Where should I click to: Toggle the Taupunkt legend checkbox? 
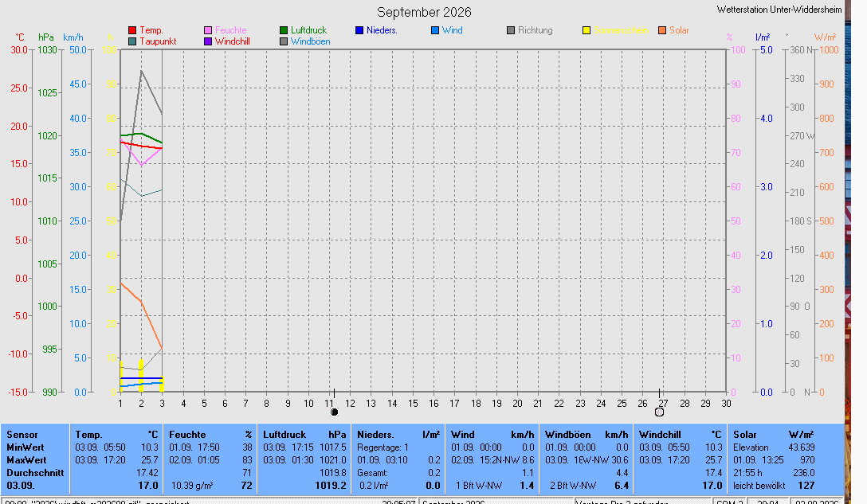point(132,41)
